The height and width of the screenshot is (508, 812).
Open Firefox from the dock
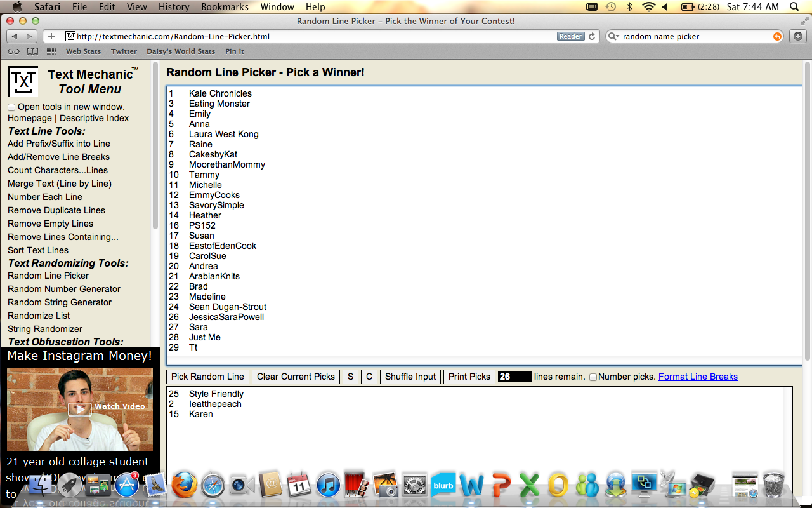click(184, 485)
